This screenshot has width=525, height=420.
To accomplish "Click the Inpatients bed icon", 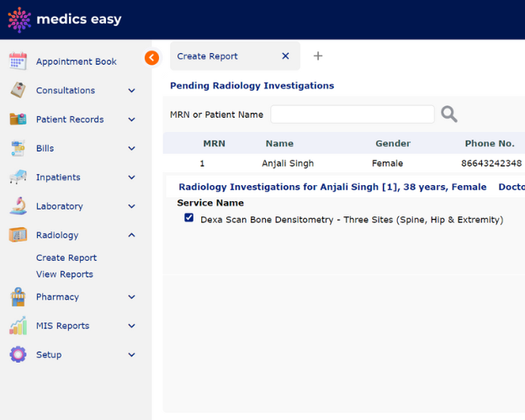I will point(18,178).
